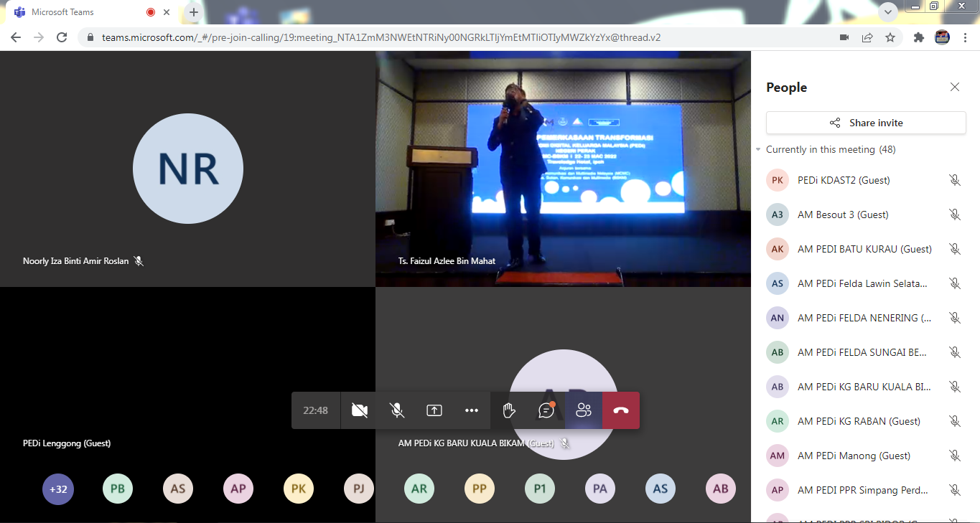
Task: Open Chrome extensions puzzle icon
Action: (918, 37)
